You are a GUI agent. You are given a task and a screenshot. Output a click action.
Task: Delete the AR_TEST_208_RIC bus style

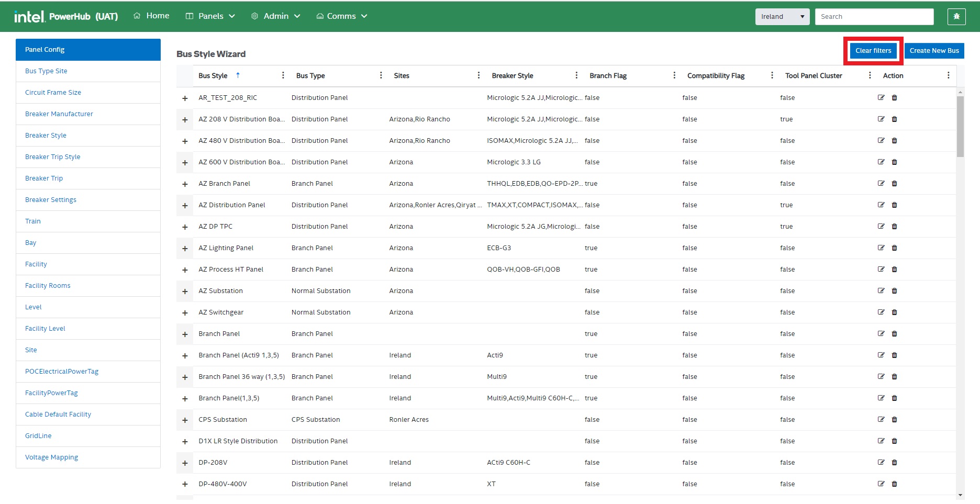(x=894, y=98)
